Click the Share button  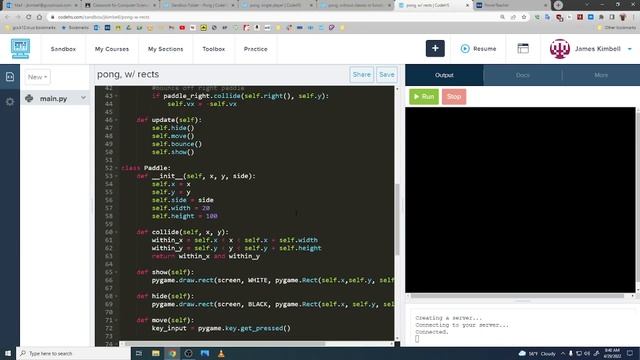362,75
